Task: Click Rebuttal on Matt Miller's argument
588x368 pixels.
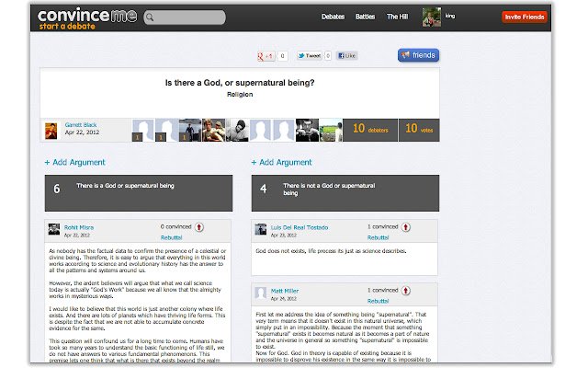Action: [x=378, y=301]
